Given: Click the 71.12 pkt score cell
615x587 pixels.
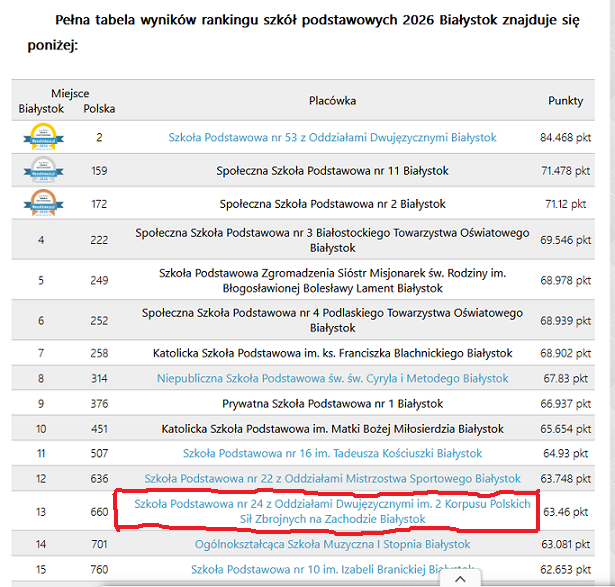Looking at the screenshot, I should 565,204.
